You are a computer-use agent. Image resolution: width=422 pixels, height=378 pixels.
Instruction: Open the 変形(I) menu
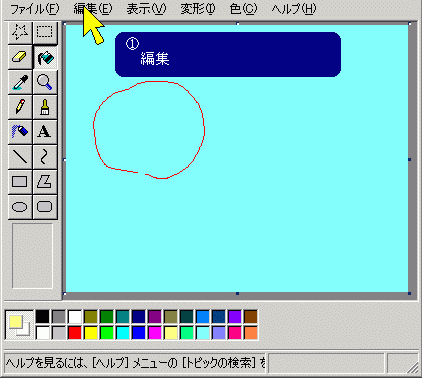(x=198, y=9)
